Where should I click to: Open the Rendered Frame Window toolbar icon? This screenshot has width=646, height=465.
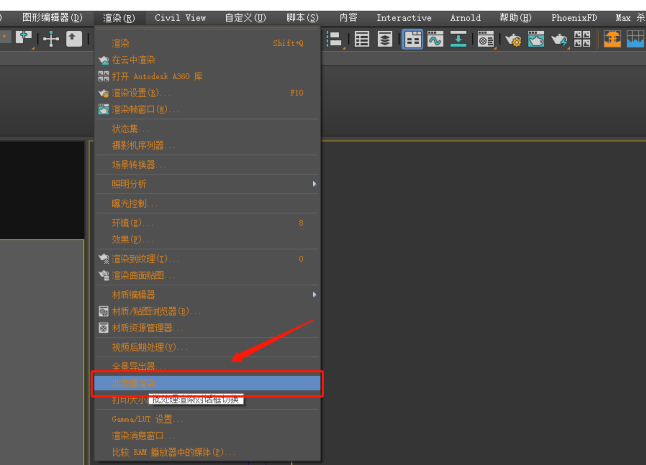536,40
